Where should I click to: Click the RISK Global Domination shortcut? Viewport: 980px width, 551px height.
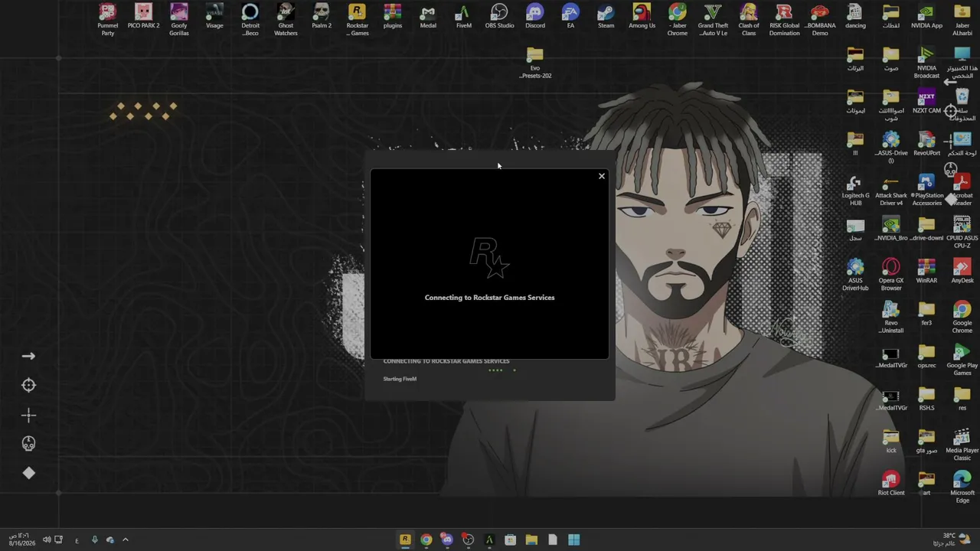point(784,19)
